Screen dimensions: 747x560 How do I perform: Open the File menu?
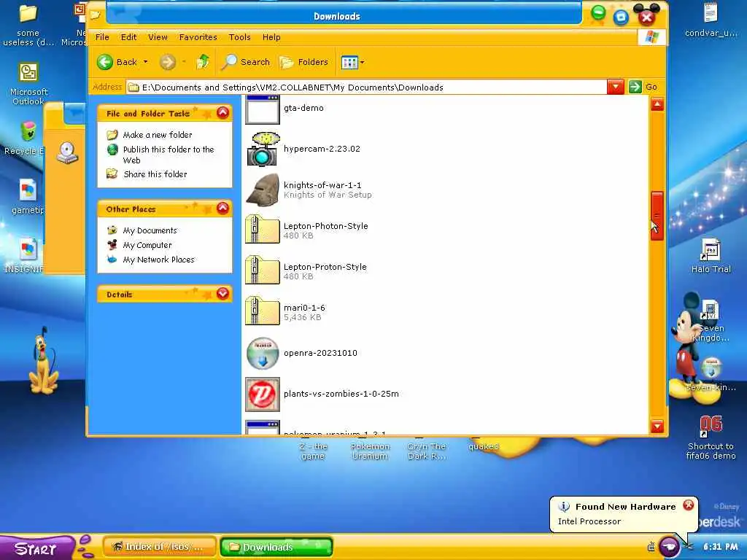click(x=102, y=37)
